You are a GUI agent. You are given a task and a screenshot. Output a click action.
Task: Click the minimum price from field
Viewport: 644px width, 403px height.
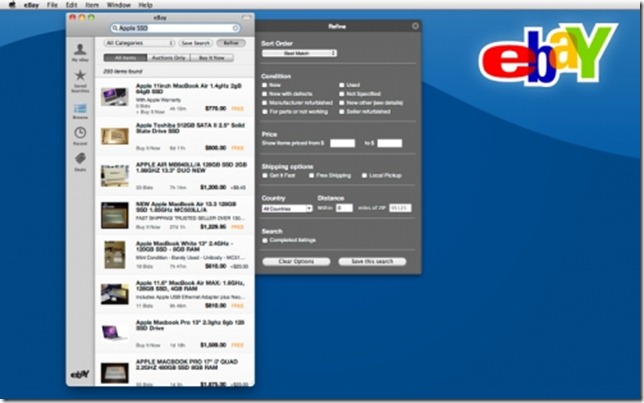point(343,143)
